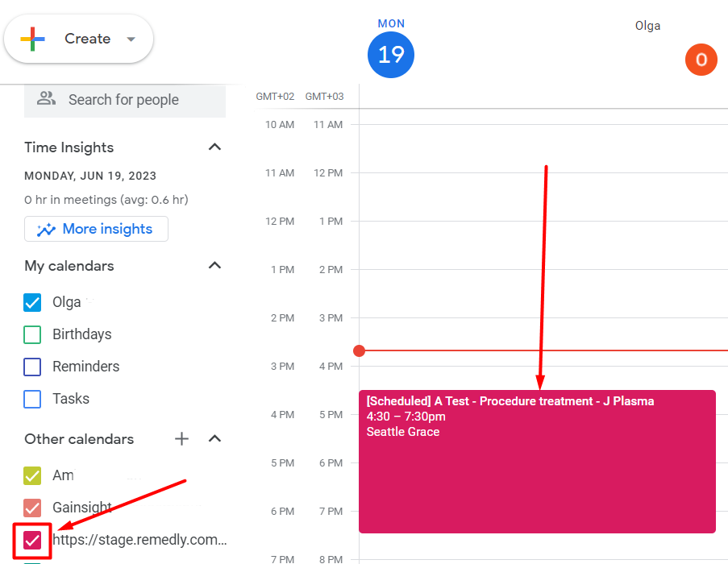The image size is (728, 564).
Task: Click Olga's orange avatar icon
Action: 701,60
